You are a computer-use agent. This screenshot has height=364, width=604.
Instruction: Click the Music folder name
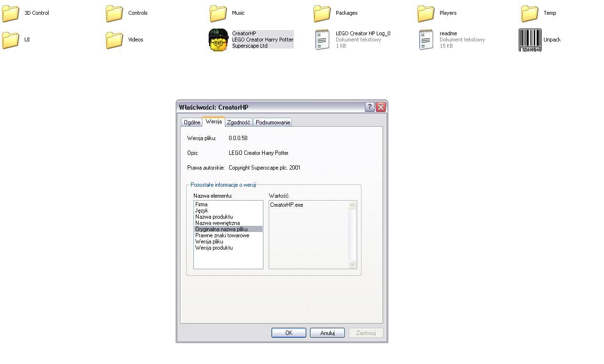pyautogui.click(x=238, y=13)
